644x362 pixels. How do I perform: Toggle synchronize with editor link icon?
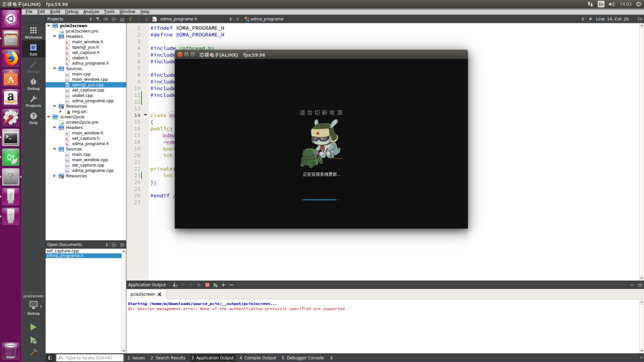(x=106, y=19)
